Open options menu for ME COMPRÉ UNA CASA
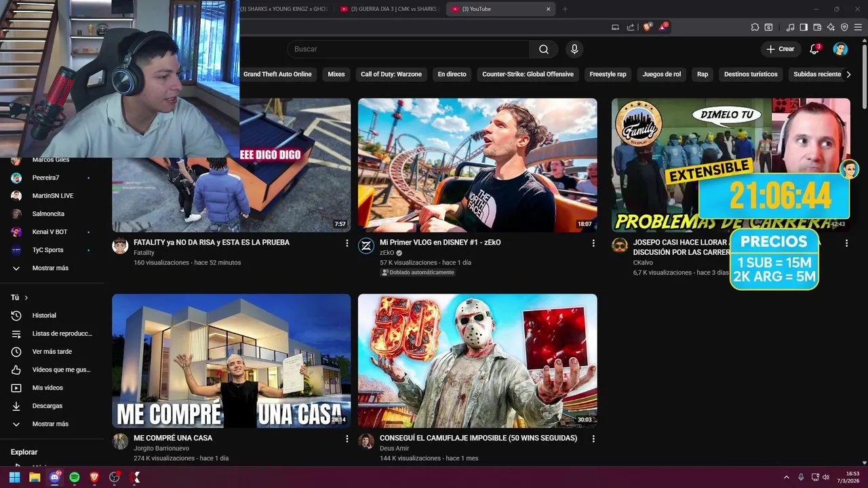This screenshot has height=488, width=868. (x=347, y=439)
